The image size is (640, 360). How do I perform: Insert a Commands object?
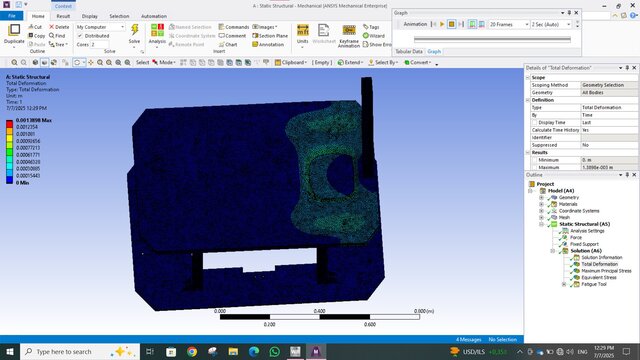[x=233, y=27]
